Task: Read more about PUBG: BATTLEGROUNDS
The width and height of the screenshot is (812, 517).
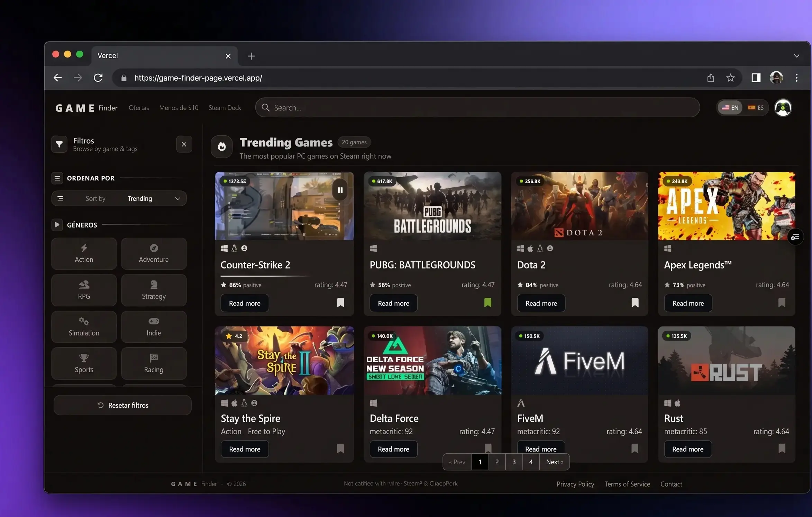Action: (x=393, y=303)
